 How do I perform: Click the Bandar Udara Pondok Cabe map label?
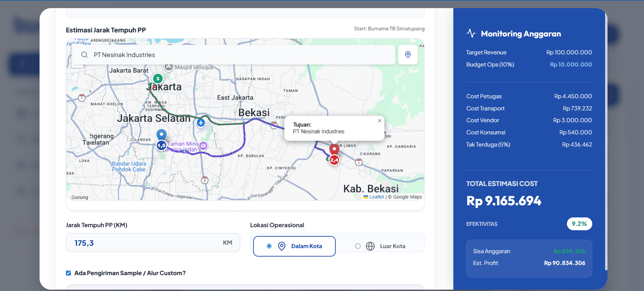tap(129, 166)
